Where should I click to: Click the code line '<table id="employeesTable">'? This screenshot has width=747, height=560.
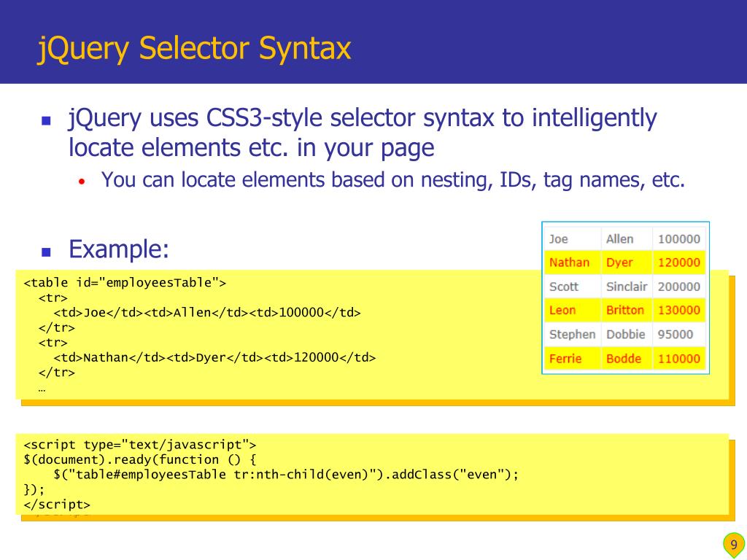click(x=125, y=282)
